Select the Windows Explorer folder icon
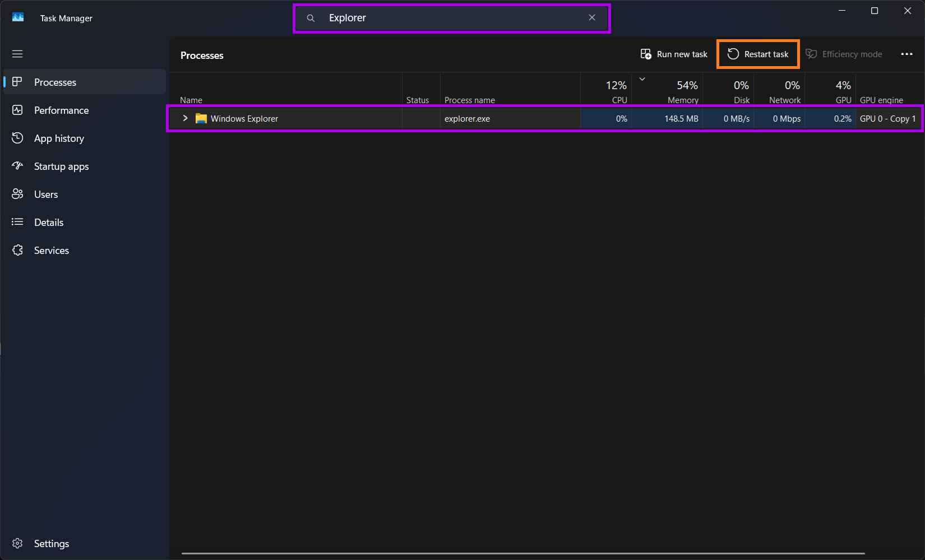925x560 pixels. click(201, 118)
